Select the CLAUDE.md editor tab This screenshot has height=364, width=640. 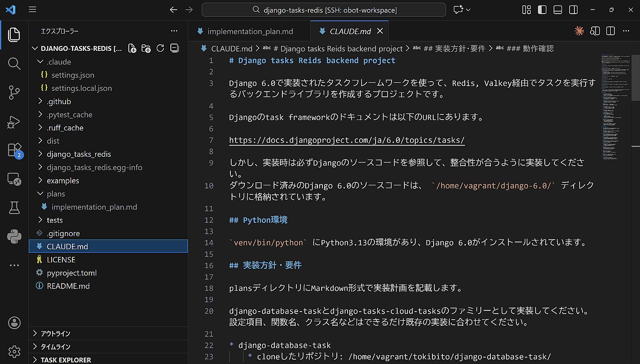350,31
